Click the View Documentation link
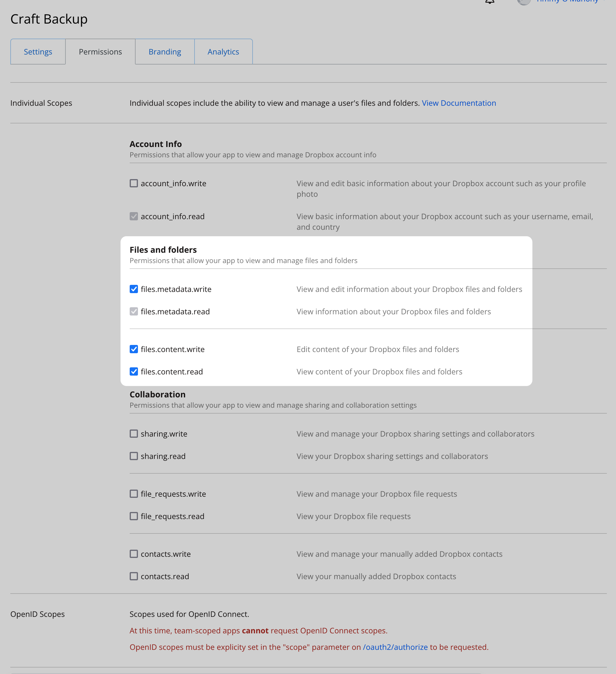Screen dimensions: 616x674 point(459,103)
